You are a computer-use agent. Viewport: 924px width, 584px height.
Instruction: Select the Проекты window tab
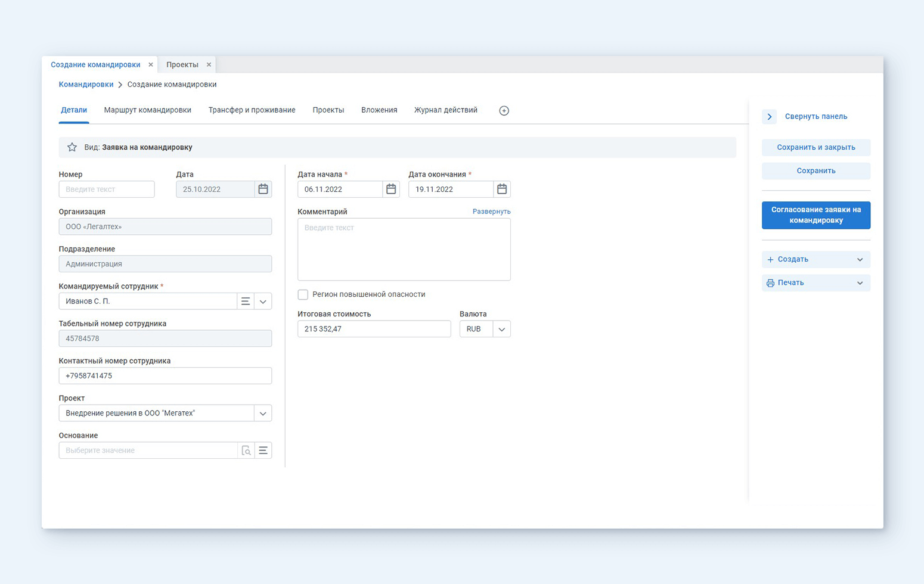(x=182, y=64)
